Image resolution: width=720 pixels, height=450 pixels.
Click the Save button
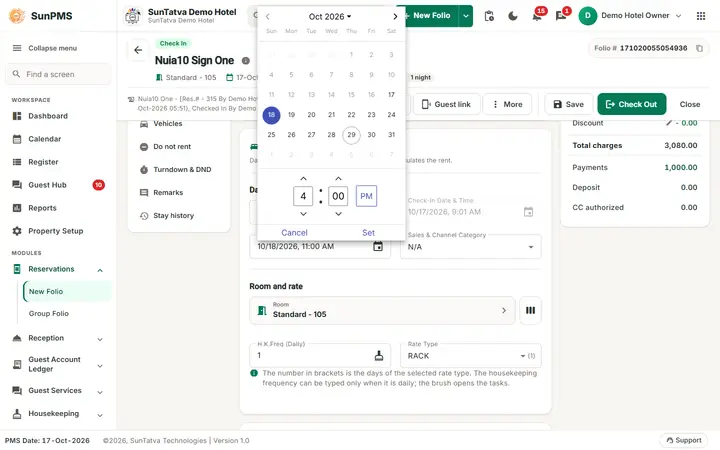[568, 104]
